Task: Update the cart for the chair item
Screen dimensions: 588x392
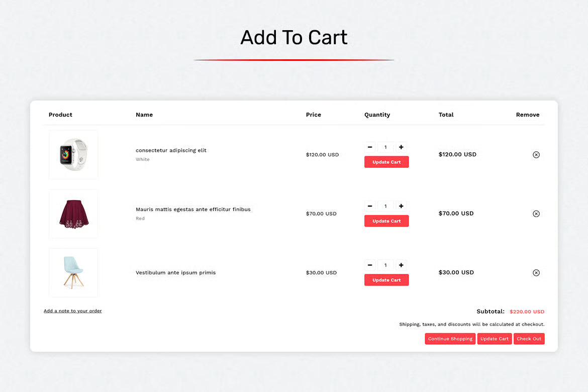Action: point(386,280)
